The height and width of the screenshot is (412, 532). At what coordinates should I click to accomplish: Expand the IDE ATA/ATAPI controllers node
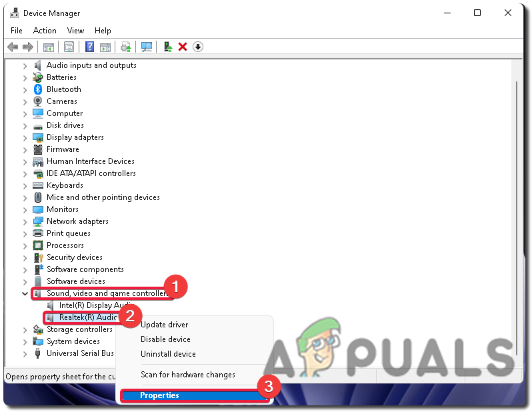25,174
